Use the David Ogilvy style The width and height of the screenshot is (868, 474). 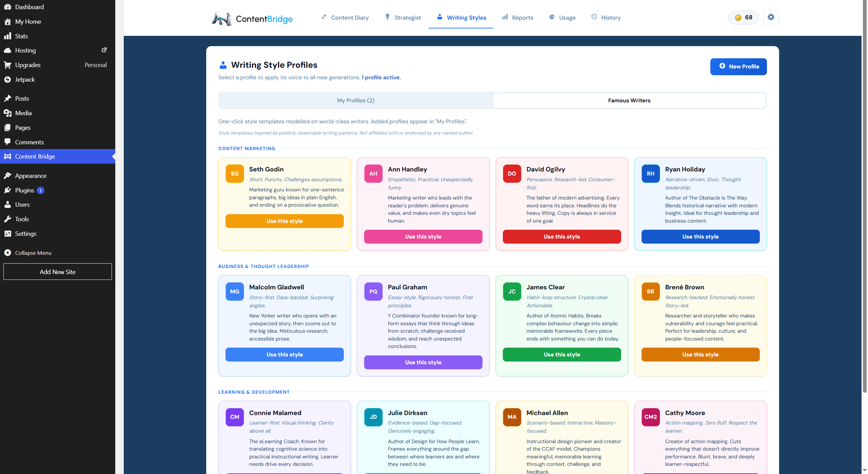click(x=562, y=237)
